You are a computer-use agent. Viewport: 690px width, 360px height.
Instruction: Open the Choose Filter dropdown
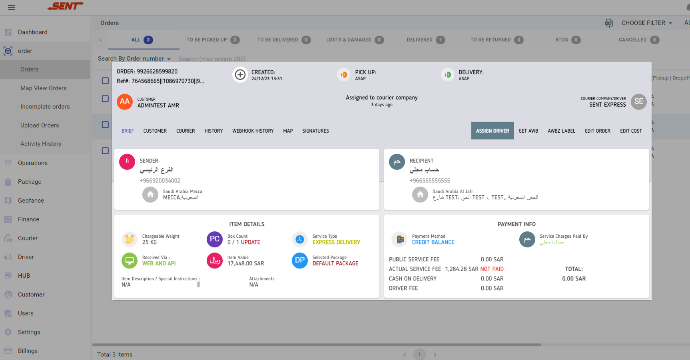(x=646, y=23)
